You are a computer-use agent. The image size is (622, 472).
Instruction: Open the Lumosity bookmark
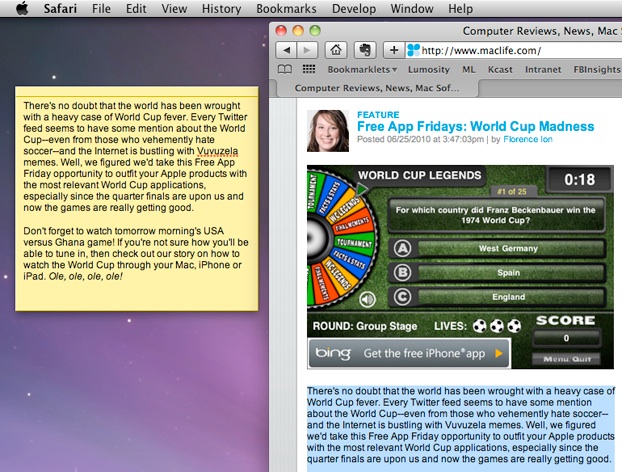point(429,69)
